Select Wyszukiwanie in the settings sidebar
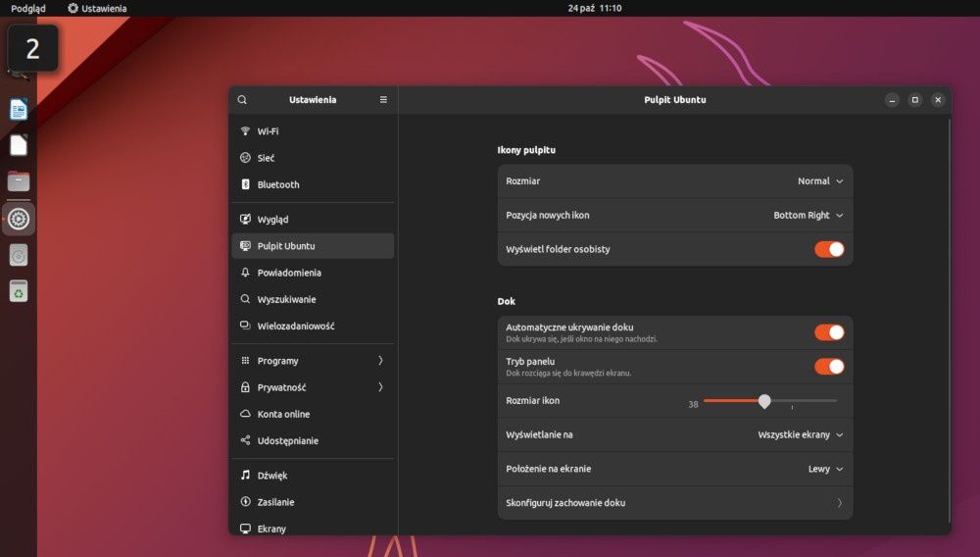 (314, 299)
